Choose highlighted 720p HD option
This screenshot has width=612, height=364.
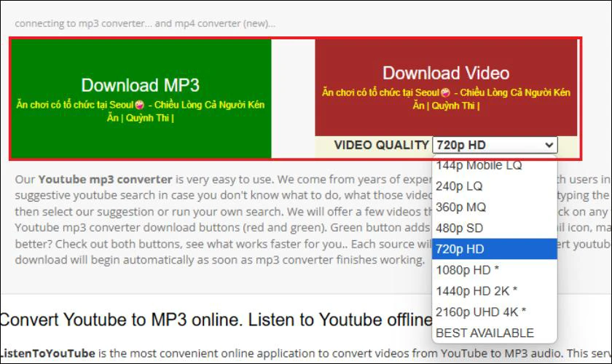pos(494,249)
